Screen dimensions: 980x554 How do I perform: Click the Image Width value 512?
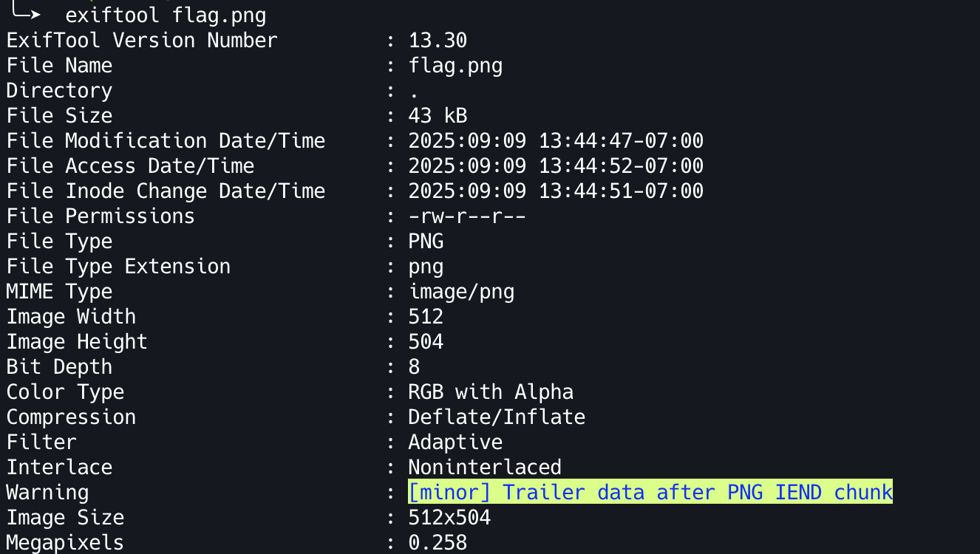click(x=426, y=317)
